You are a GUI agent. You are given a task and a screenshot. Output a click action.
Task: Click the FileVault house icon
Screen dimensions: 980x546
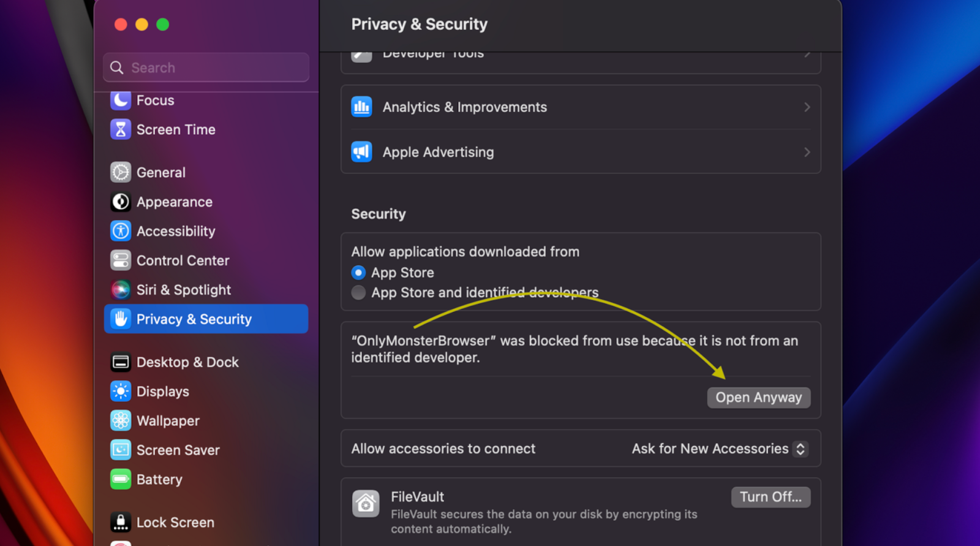click(366, 504)
